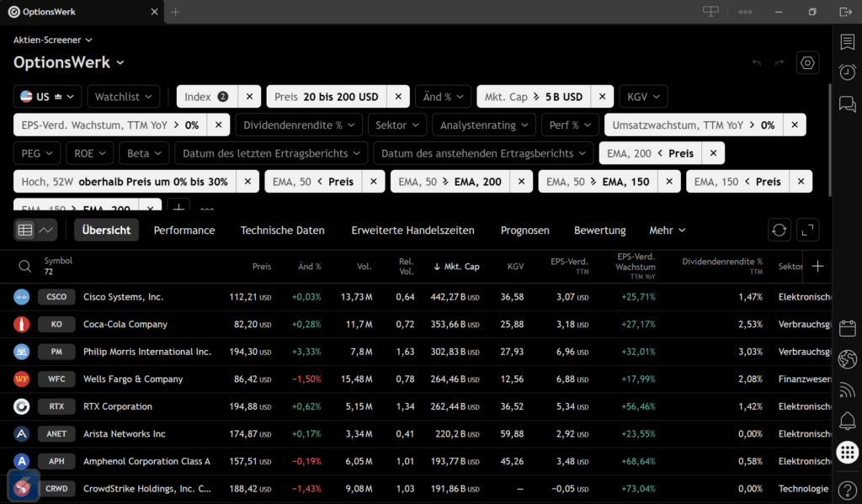The width and height of the screenshot is (862, 504).
Task: Click the symbol search magnifier icon
Action: (24, 267)
